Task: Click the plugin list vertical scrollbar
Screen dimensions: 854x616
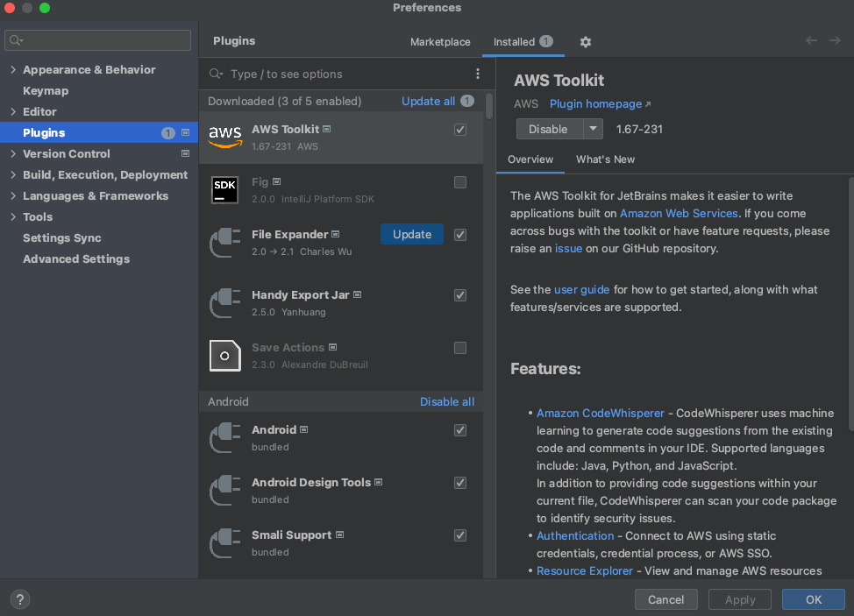Action: point(489,106)
